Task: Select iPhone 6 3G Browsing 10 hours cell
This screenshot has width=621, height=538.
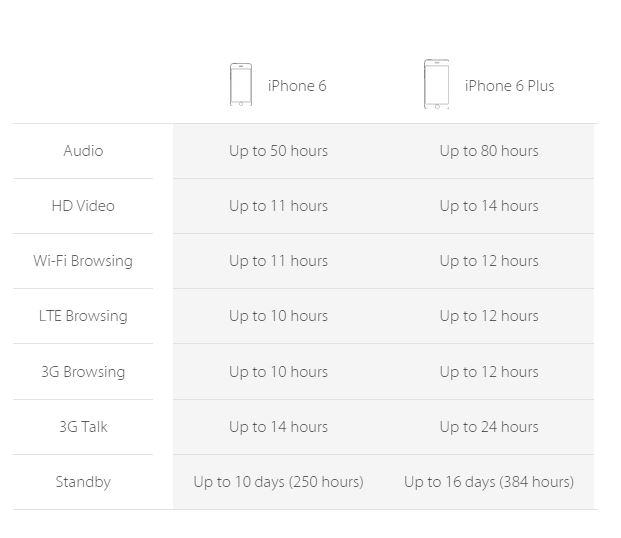Action: point(278,372)
